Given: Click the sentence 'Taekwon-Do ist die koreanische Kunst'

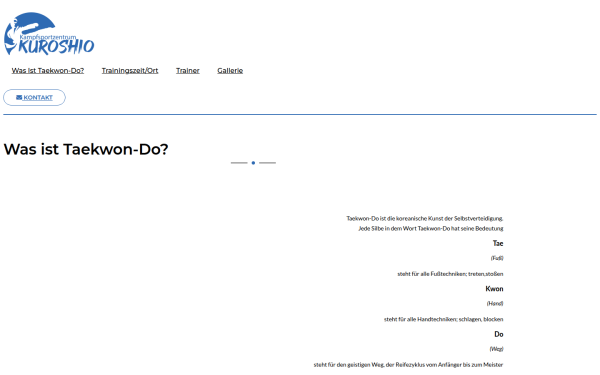Looking at the screenshot, I should pos(425,218).
